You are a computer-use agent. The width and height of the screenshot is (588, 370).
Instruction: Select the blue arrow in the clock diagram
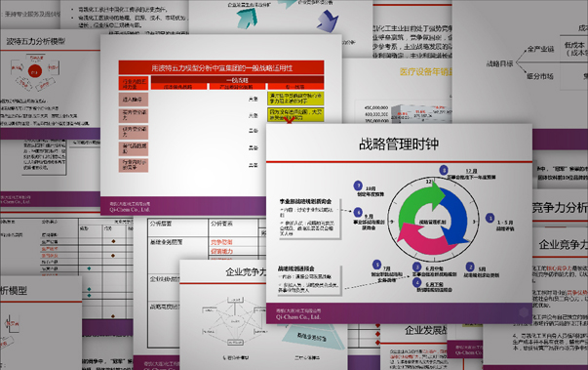coord(454,217)
